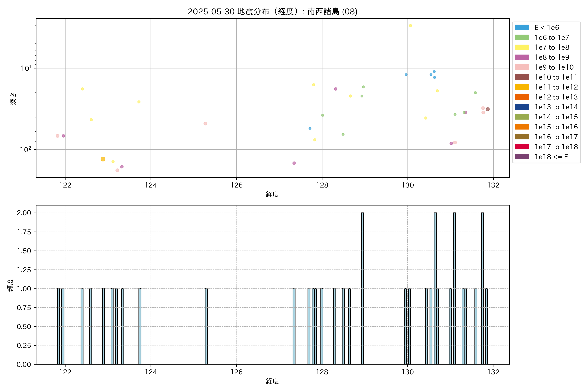This screenshot has width=588, height=392.
Task: Click the large orange scatter point near 123
Action: [103, 159]
